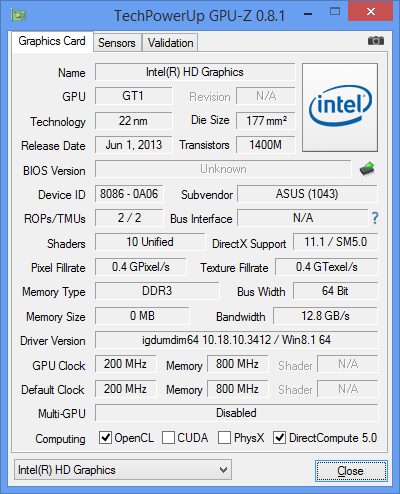Click the Bus Interface N/A field
The width and height of the screenshot is (400, 494).
[303, 218]
